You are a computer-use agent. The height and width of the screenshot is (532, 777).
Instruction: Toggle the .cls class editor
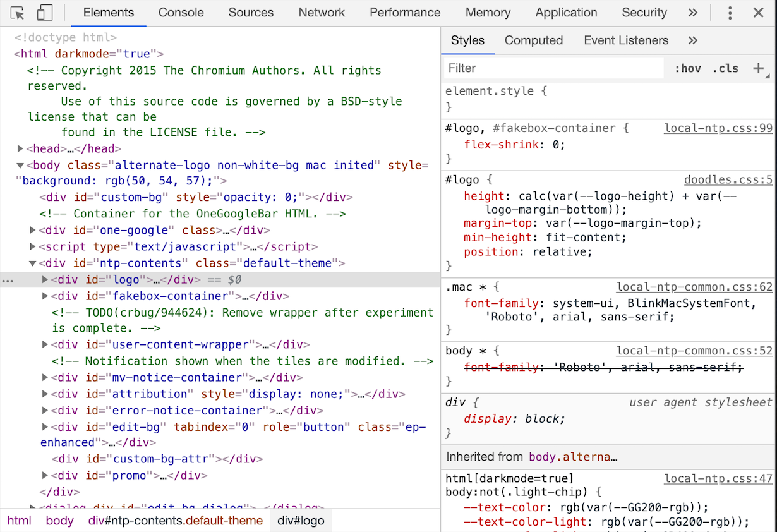tap(725, 68)
